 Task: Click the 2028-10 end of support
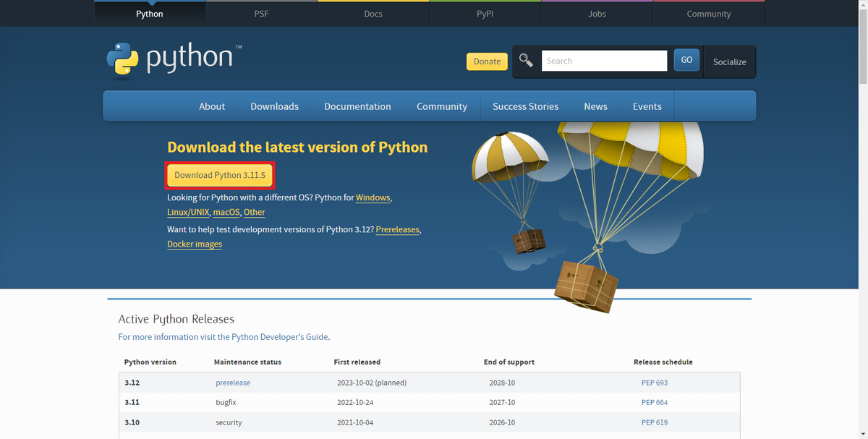coord(502,383)
